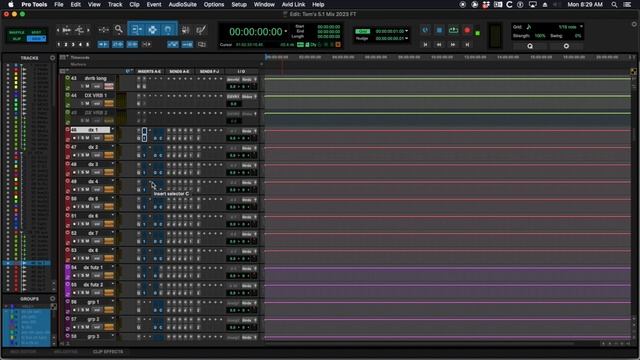Toggle Grid edit mode button

(x=36, y=39)
